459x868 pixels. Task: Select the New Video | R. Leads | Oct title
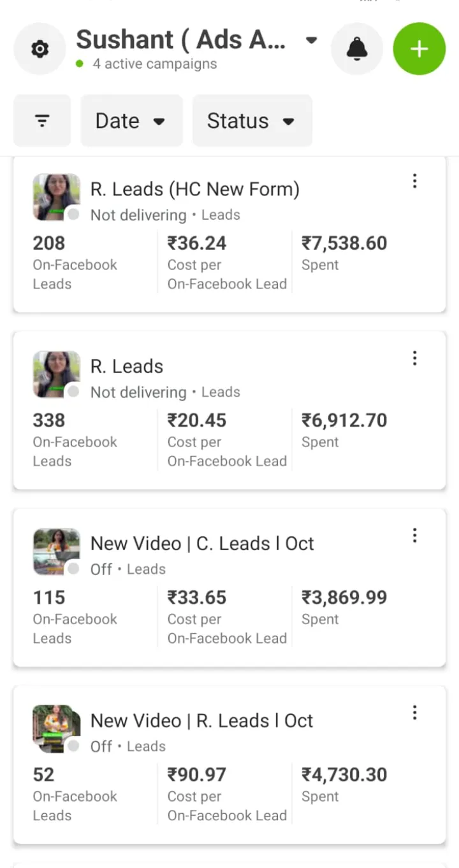[202, 720]
